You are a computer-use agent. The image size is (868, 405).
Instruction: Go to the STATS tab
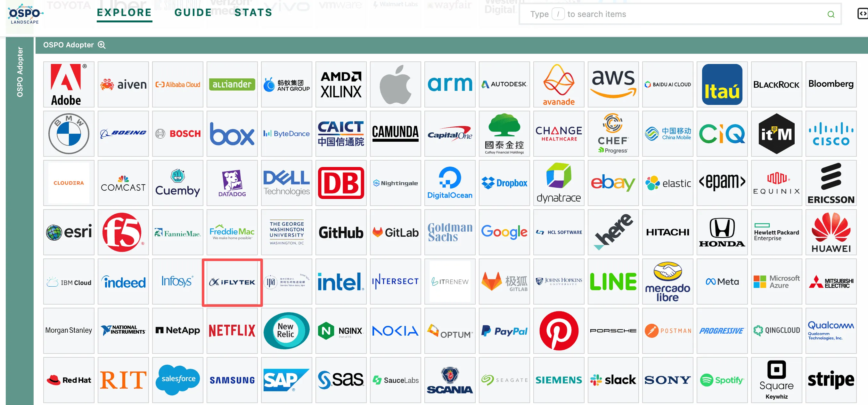pyautogui.click(x=253, y=13)
